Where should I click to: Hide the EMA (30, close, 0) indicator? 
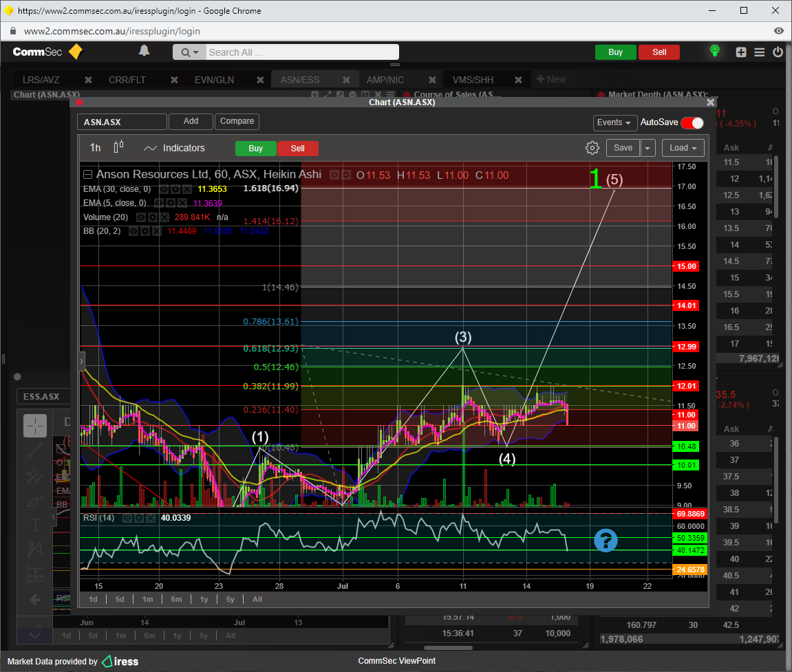pos(164,189)
